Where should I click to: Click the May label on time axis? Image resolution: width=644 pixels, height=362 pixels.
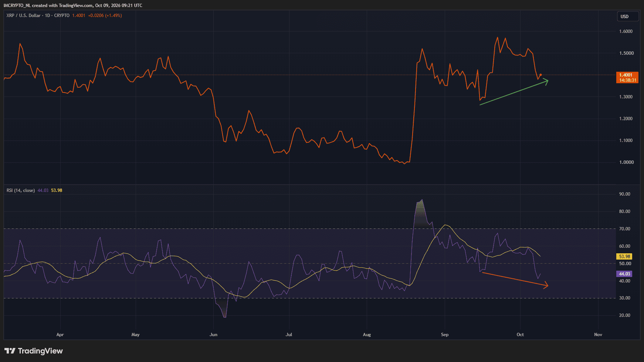tap(136, 335)
